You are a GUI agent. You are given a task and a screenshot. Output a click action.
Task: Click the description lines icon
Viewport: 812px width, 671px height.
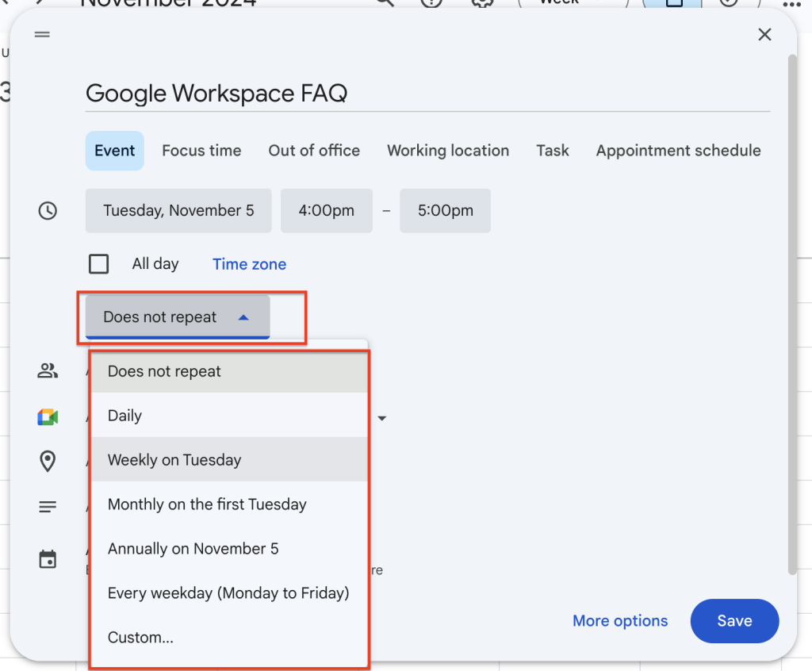(48, 506)
